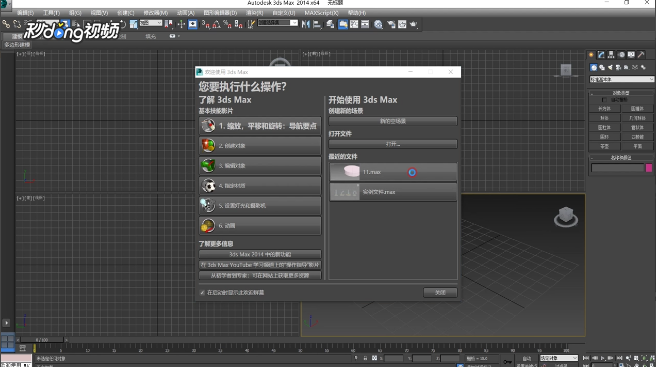The height and width of the screenshot is (367, 656).
Task: Open Edit Named Selection Sets
Action: tap(251, 24)
